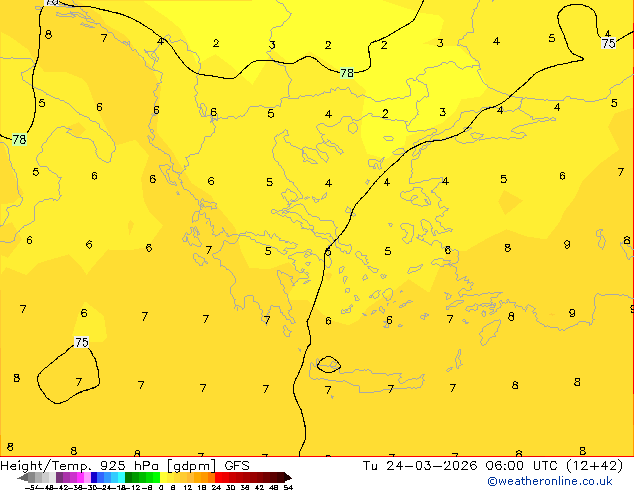Image resolution: width=634 pixels, height=490 pixels.
Task: Click the small closed contour over western Crete
Action: click(328, 365)
